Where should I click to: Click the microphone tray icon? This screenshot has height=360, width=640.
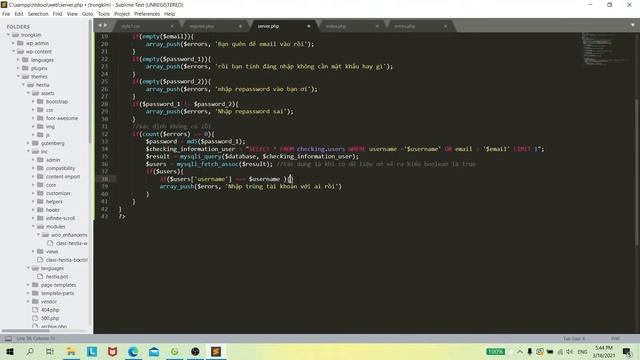[x=529, y=351]
